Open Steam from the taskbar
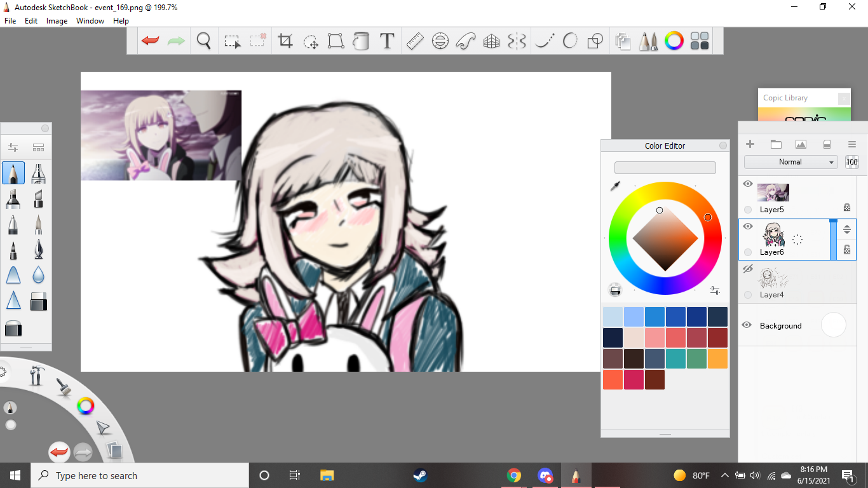 pos(419,475)
